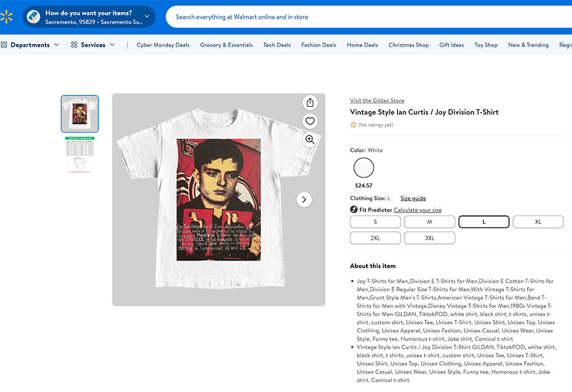The width and height of the screenshot is (572, 392).
Task: Select size S
Action: tap(375, 222)
